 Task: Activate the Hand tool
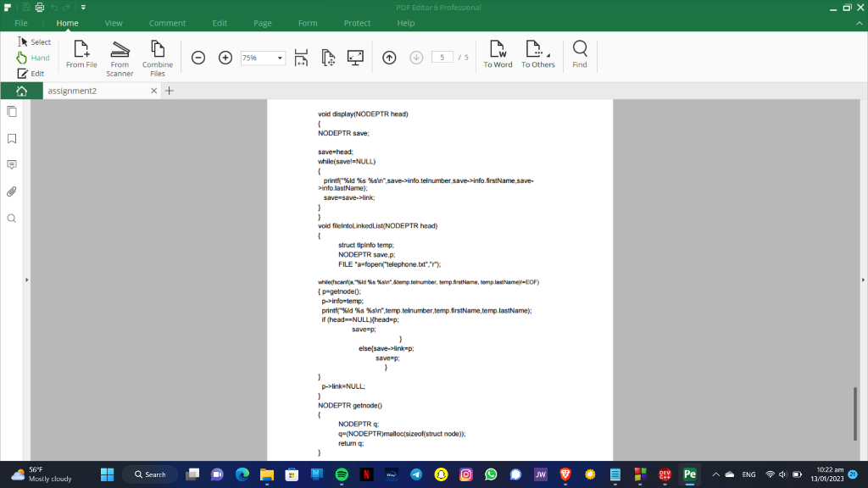pos(34,56)
